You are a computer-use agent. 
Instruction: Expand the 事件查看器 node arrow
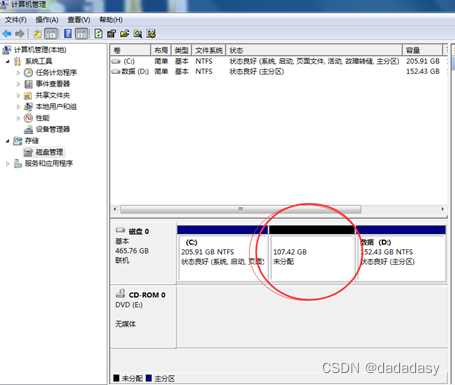click(18, 84)
